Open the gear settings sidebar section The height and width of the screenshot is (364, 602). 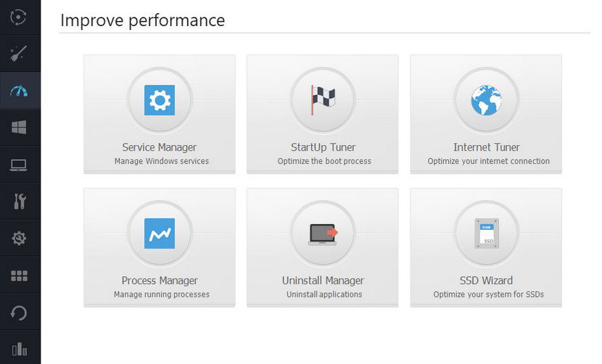[x=19, y=238]
